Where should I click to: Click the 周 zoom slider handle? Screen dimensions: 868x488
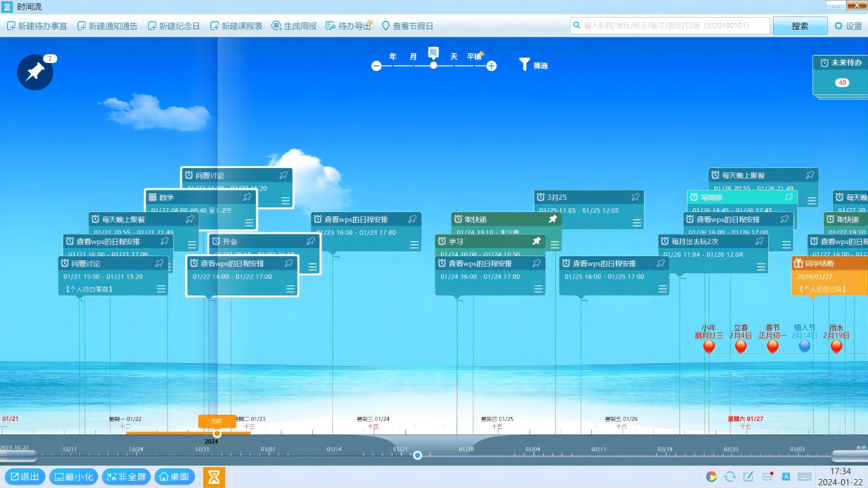pyautogui.click(x=433, y=65)
